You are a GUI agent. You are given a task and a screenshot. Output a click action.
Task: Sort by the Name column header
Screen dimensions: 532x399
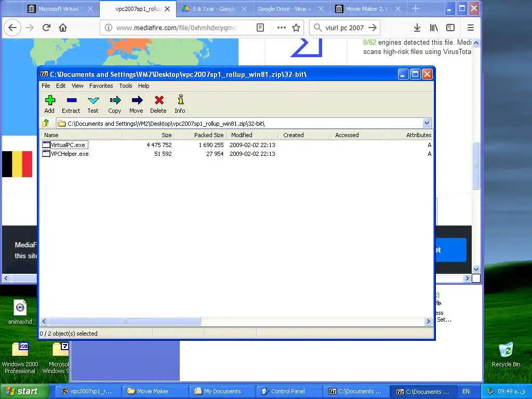82,135
